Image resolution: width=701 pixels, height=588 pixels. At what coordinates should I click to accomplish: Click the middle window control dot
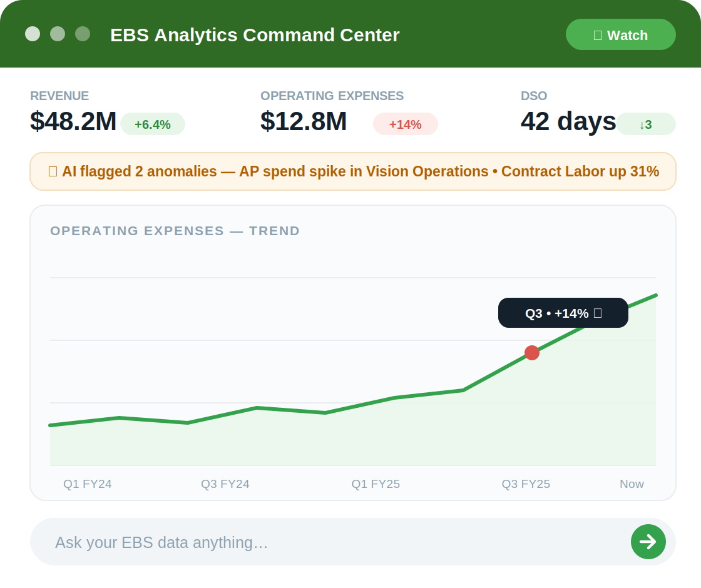point(58,34)
